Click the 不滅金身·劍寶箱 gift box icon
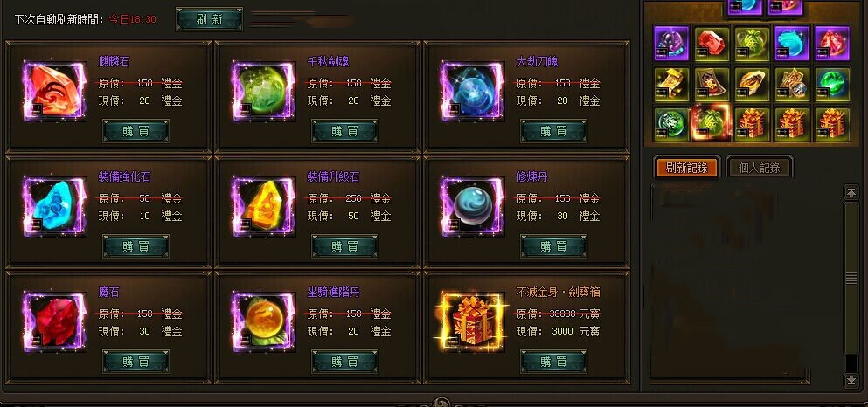 [x=472, y=321]
